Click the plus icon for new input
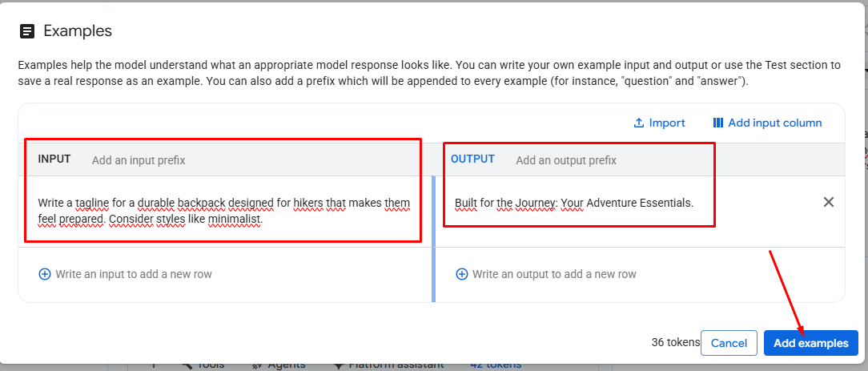Viewport: 868px width, 371px height. (x=45, y=274)
